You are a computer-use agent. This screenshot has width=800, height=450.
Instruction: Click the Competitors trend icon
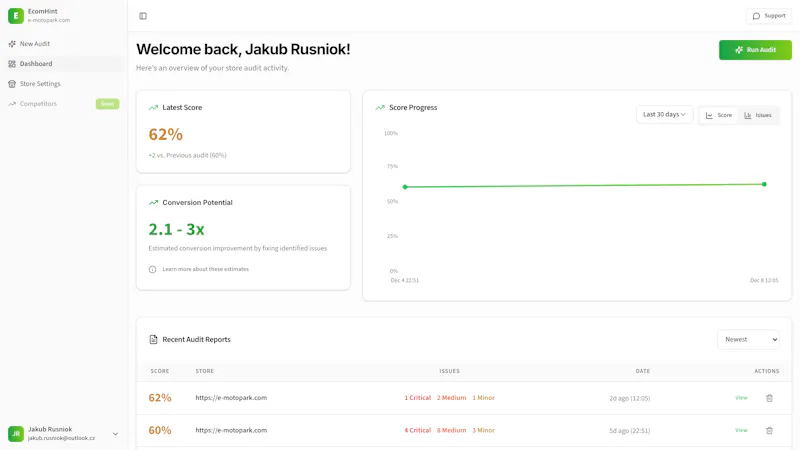pos(12,104)
